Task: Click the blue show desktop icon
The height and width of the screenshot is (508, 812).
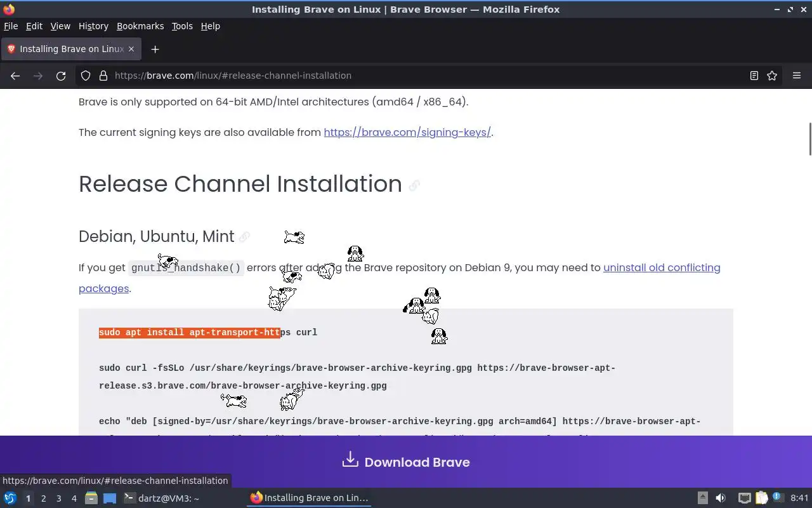Action: click(x=110, y=498)
